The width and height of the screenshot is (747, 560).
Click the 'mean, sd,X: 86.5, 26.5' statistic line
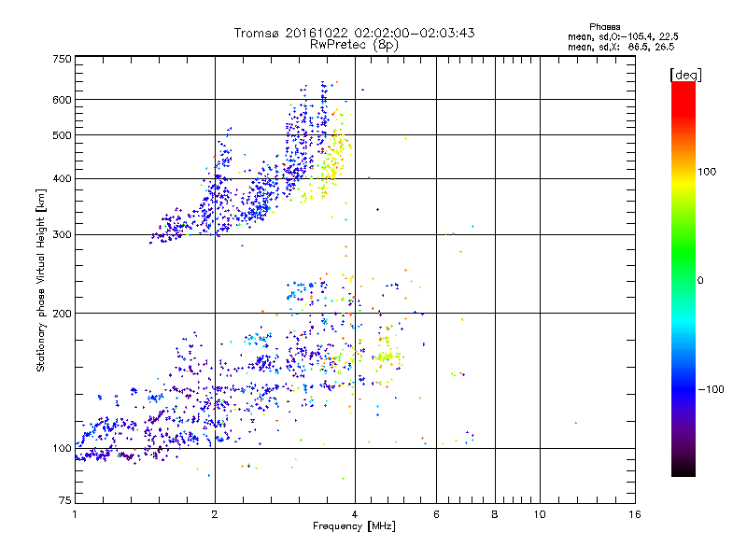[x=621, y=48]
